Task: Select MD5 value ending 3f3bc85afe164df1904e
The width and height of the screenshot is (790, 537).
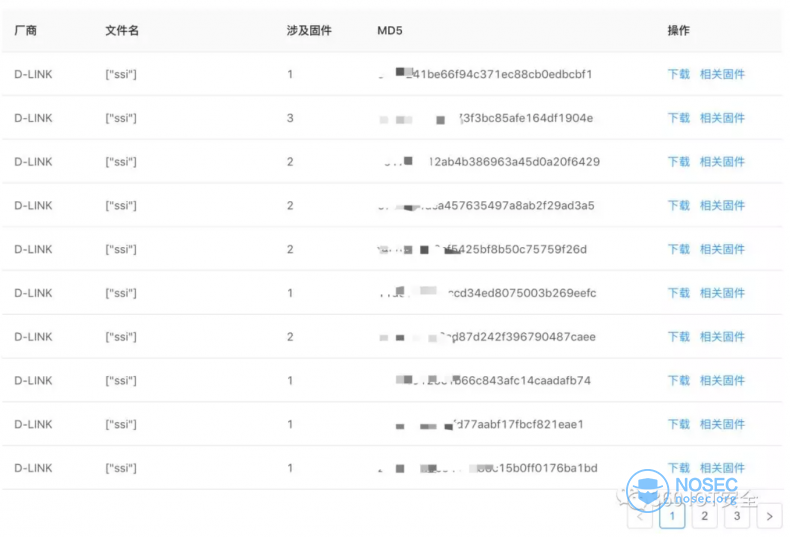Action: pyautogui.click(x=486, y=118)
